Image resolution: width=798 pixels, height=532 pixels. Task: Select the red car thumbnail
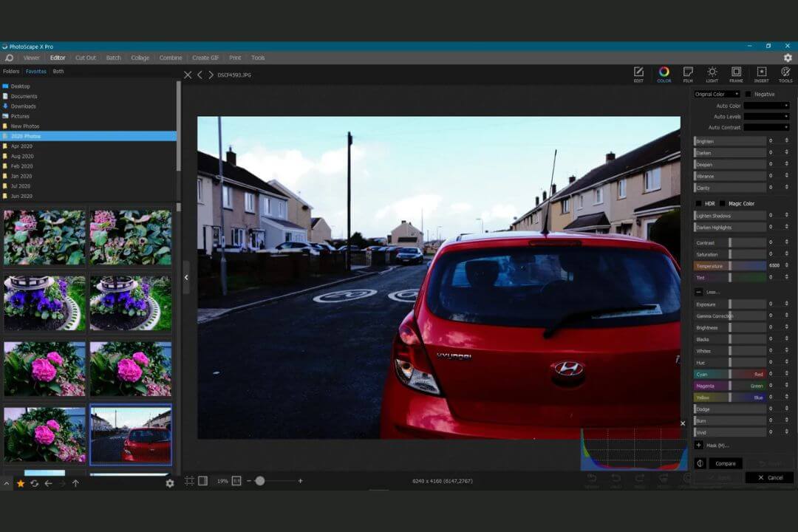pyautogui.click(x=131, y=434)
